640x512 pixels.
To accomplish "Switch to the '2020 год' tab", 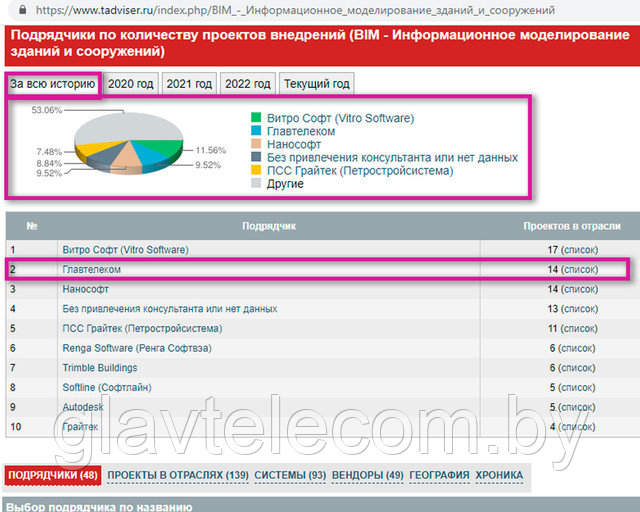I will (x=131, y=84).
